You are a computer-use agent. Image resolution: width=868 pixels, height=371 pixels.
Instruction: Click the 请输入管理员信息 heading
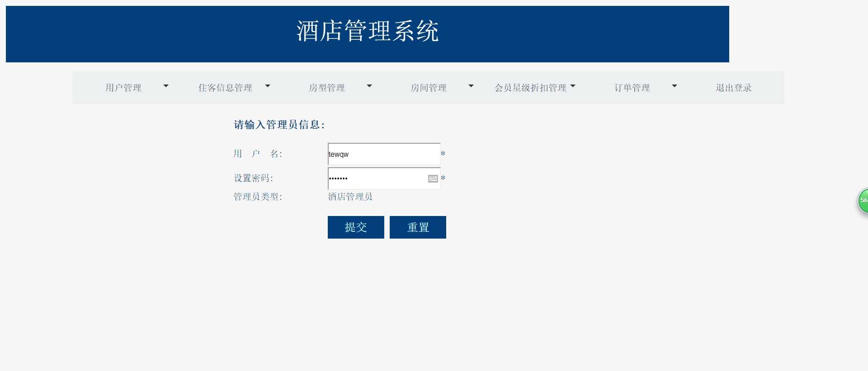(279, 125)
